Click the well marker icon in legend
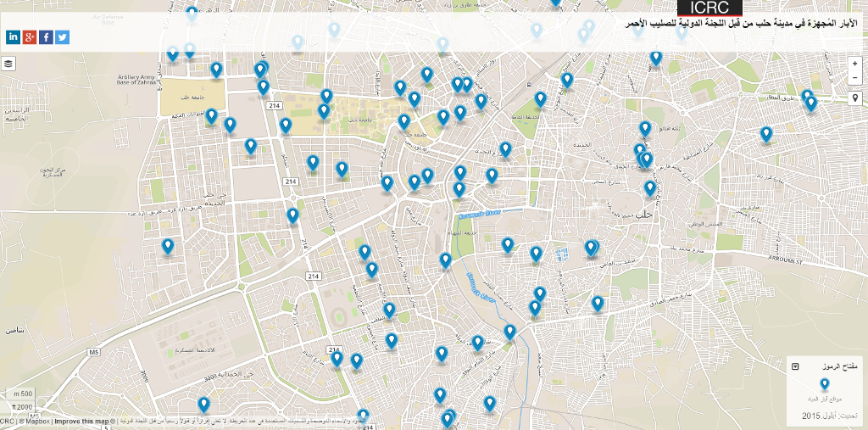 [x=824, y=384]
